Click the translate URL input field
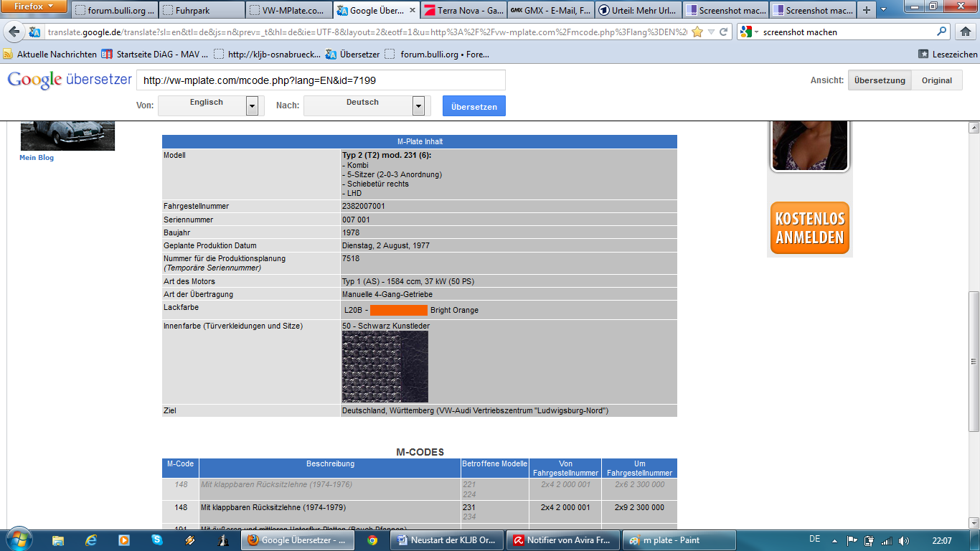This screenshot has height=551, width=980. (321, 80)
